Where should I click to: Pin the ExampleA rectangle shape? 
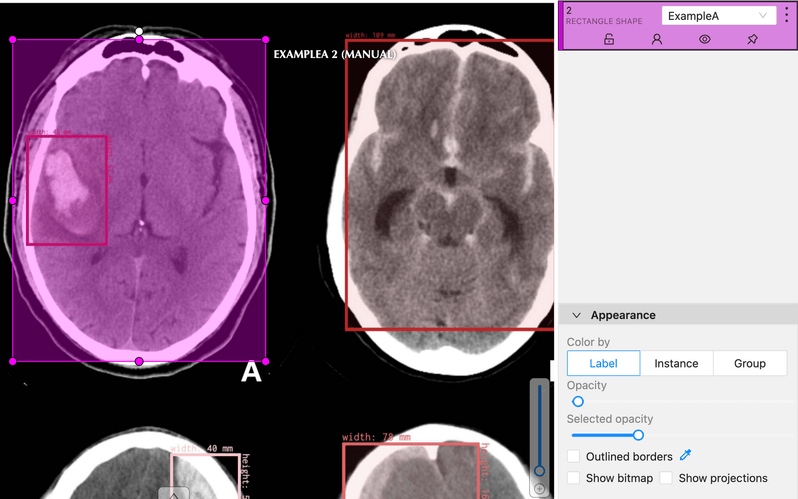click(752, 39)
